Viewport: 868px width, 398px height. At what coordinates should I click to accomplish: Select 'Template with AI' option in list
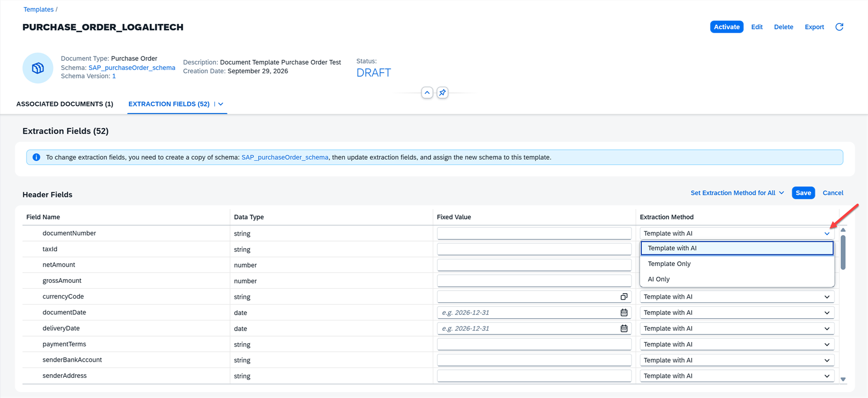point(737,248)
